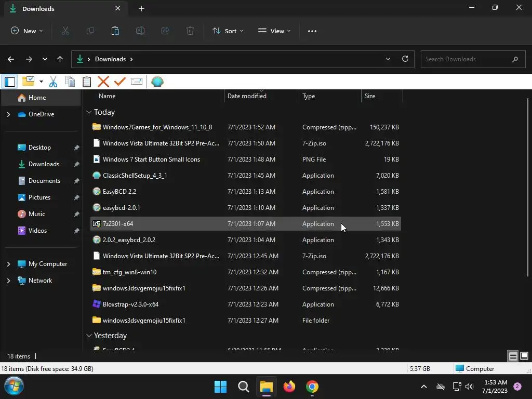
Task: Click the Share icon in the top toolbar
Action: 165,31
